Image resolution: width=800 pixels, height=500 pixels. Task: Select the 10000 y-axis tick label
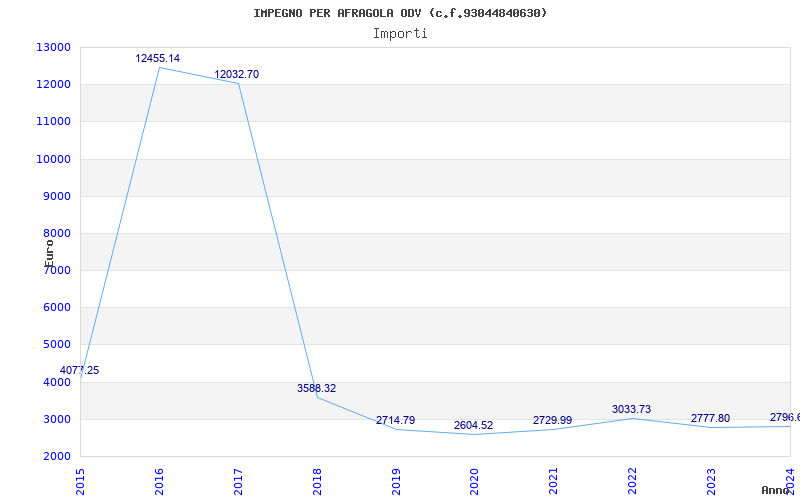click(53, 159)
